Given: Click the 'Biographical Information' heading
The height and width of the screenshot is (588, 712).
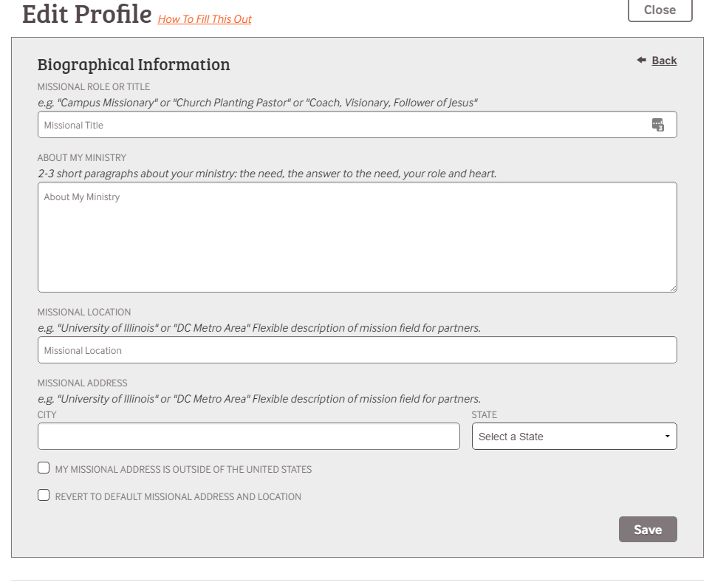Looking at the screenshot, I should click(134, 64).
